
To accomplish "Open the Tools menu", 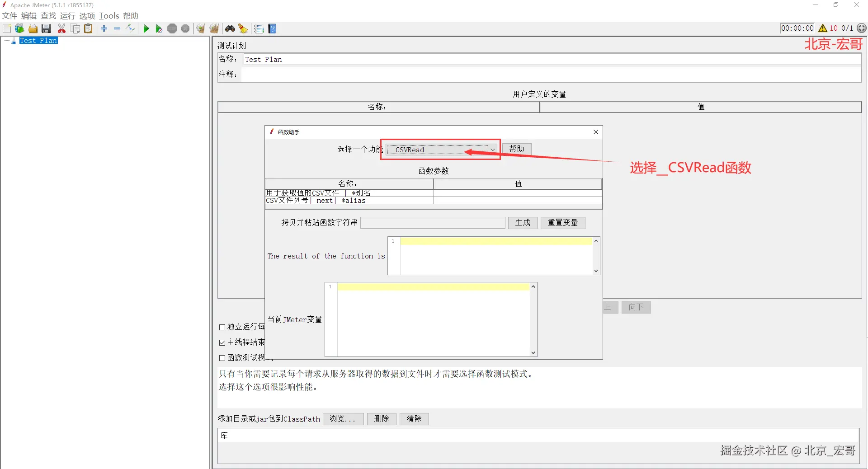I will click(x=109, y=16).
